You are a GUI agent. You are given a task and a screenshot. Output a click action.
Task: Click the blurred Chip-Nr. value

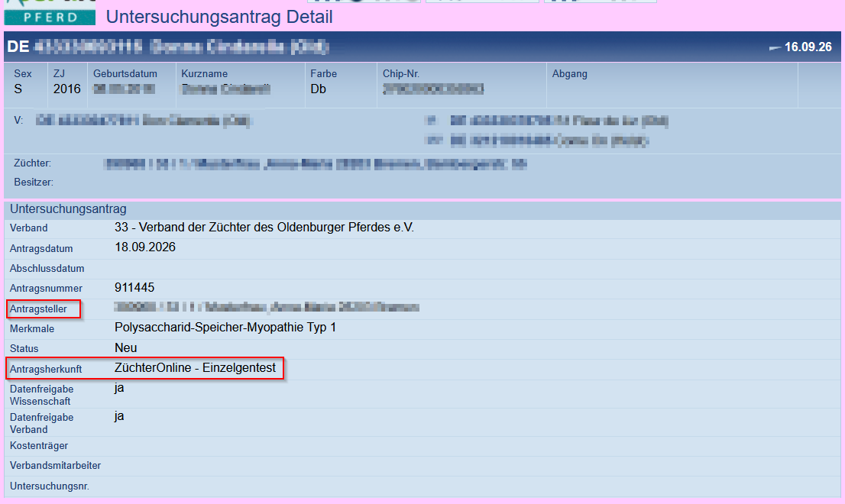[433, 89]
